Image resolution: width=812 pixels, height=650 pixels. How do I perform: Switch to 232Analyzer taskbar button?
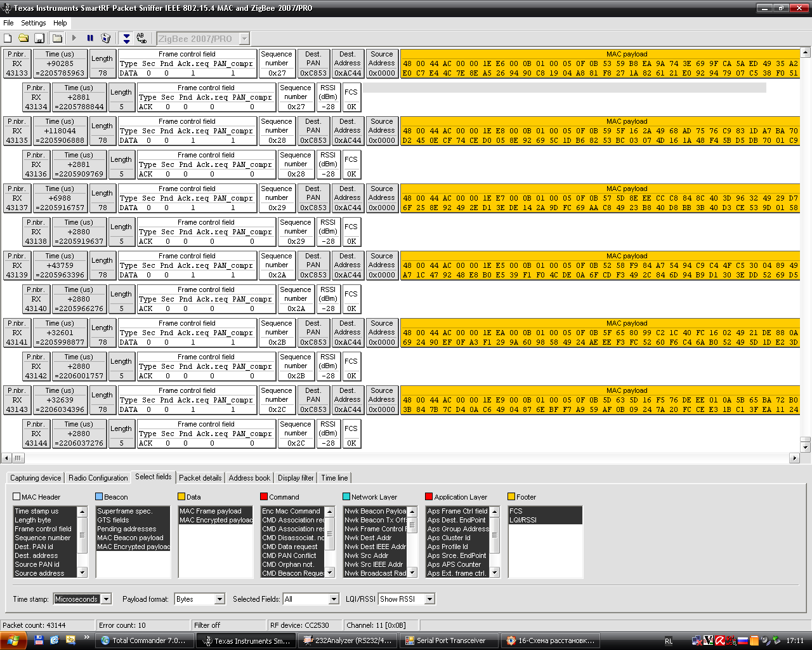pyautogui.click(x=348, y=640)
